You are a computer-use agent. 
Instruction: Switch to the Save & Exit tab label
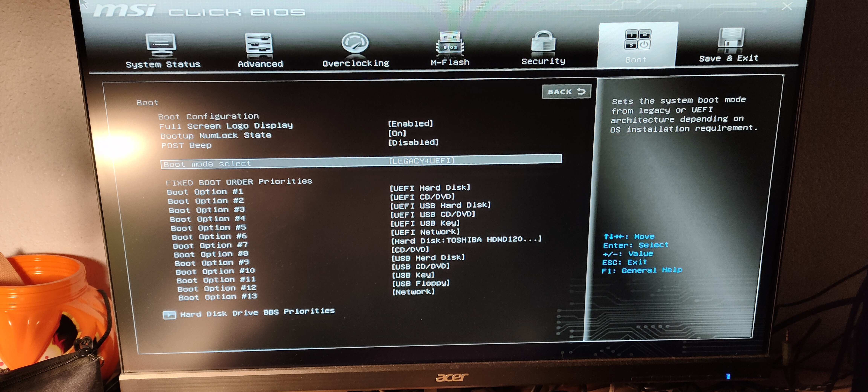click(x=728, y=58)
